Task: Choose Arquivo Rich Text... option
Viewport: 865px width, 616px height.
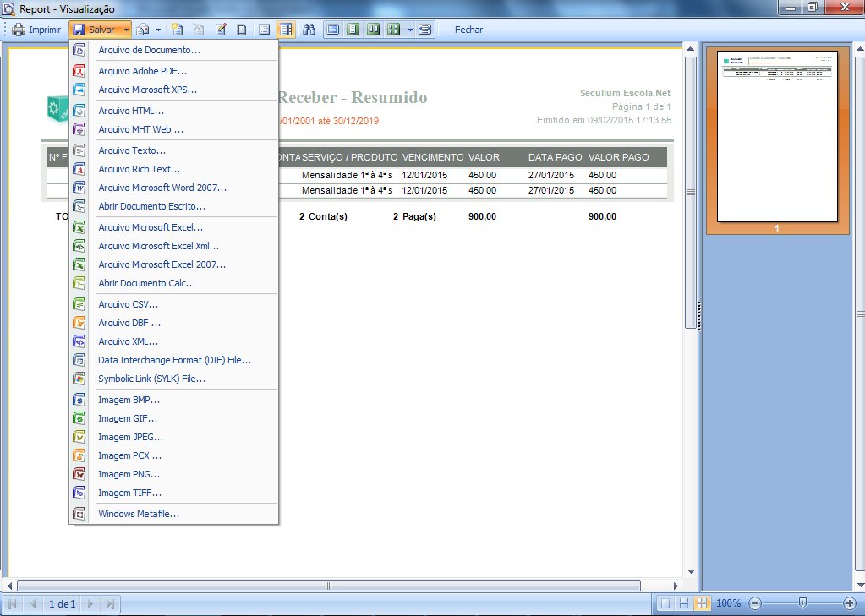Action: point(174,169)
